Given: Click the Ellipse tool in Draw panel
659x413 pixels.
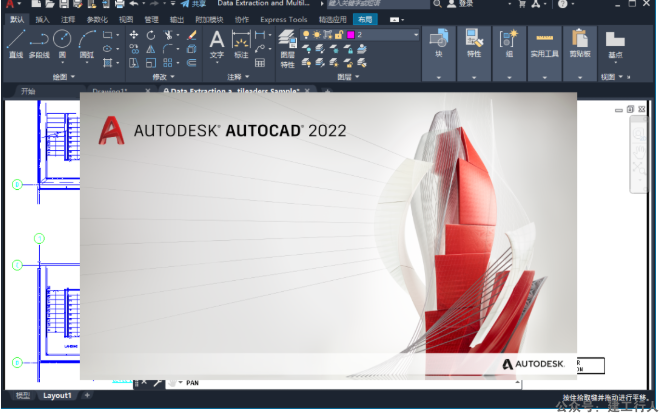Looking at the screenshot, I should coord(108,49).
